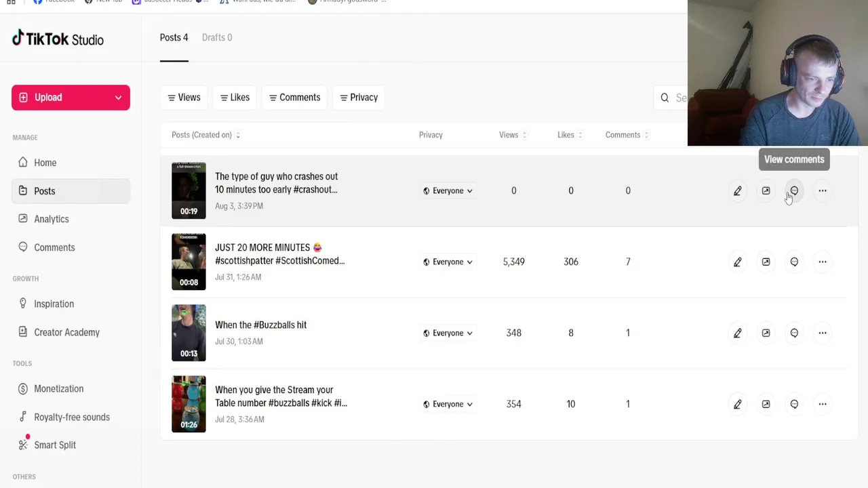Open Smart Split tool
This screenshot has width=868, height=488.
[x=71, y=445]
